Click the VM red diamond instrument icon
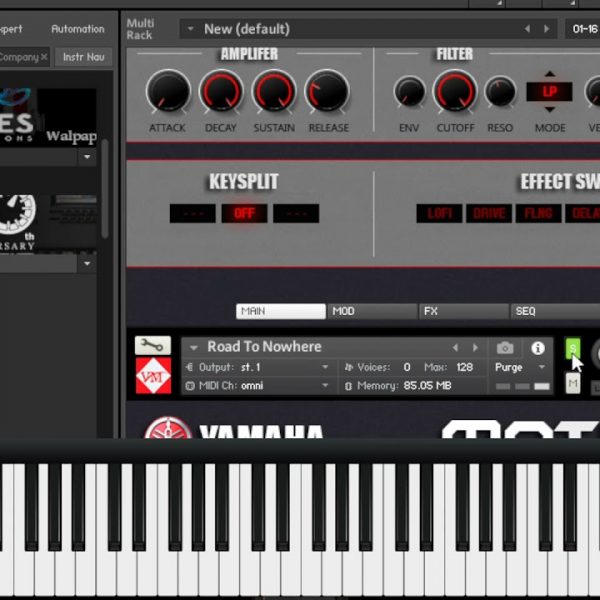The width and height of the screenshot is (600, 600). [153, 376]
